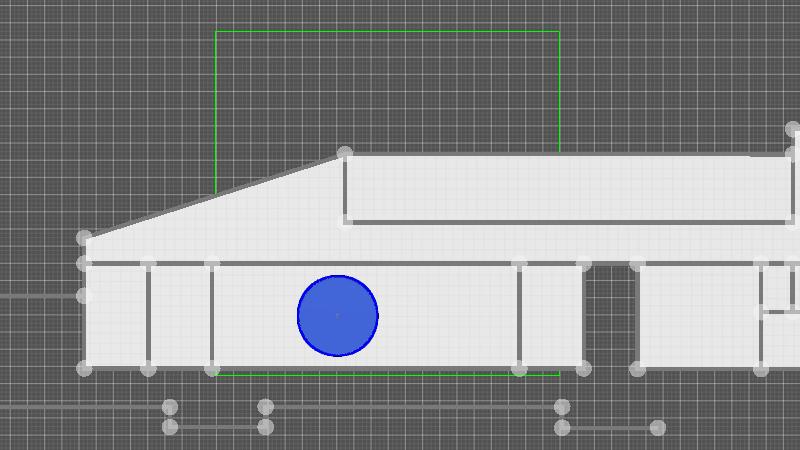
Task: Select the left wall of the upper rectangular room
Action: point(345,188)
